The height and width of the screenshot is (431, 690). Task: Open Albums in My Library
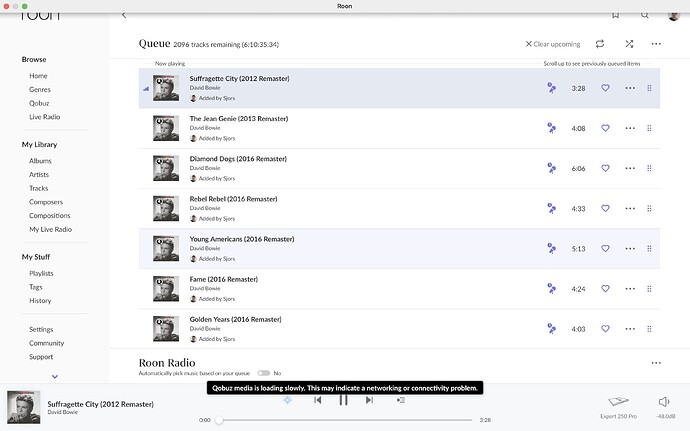[x=40, y=161]
